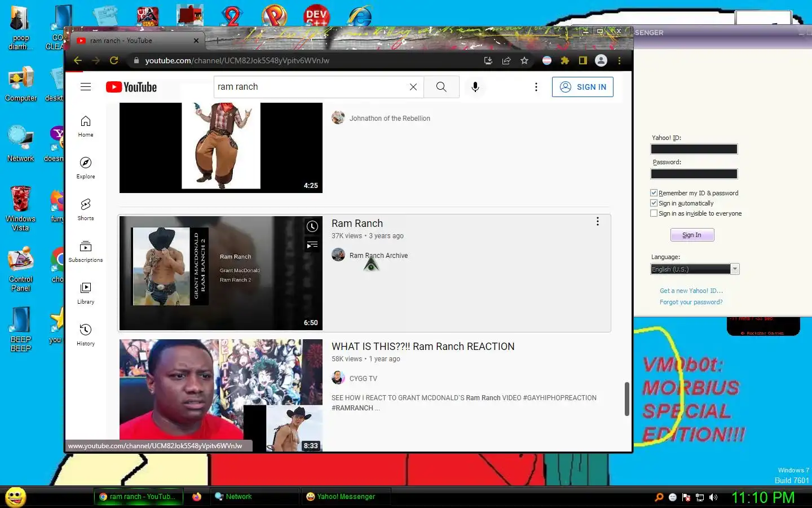Open Home in YouTube sidebar

pos(86,126)
